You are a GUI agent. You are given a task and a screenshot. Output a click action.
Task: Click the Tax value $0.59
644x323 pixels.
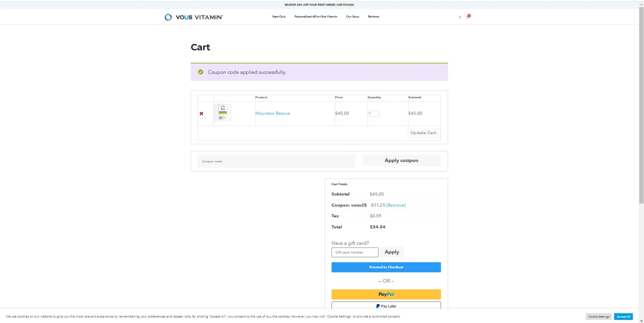(375, 216)
